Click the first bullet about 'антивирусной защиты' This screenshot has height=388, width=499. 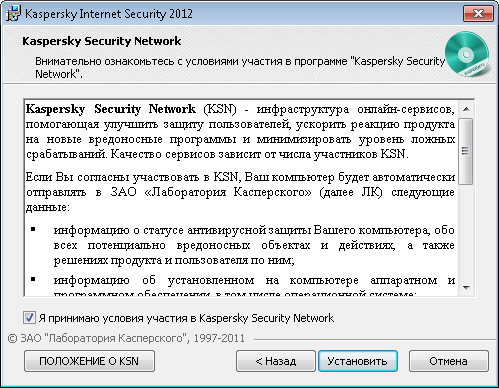254,245
